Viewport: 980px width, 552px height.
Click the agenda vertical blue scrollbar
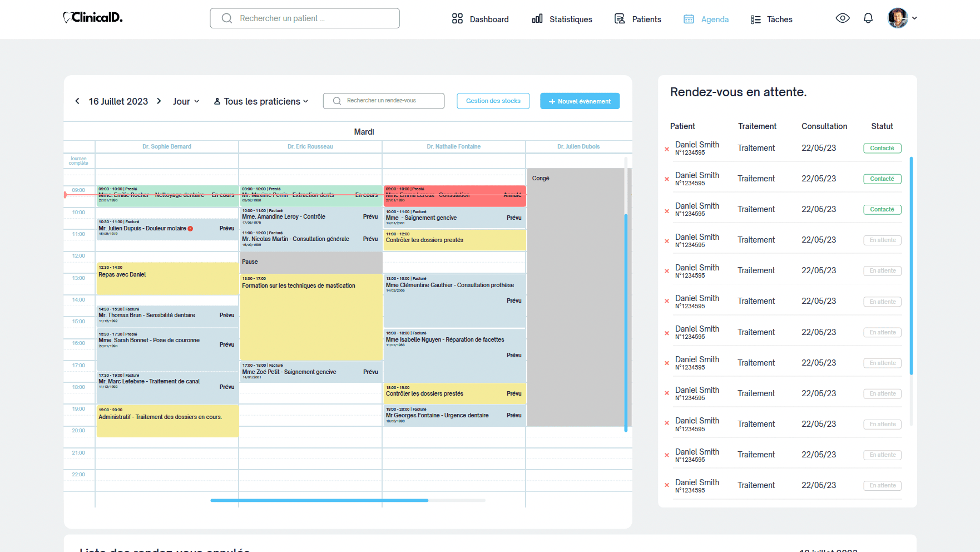[626, 323]
